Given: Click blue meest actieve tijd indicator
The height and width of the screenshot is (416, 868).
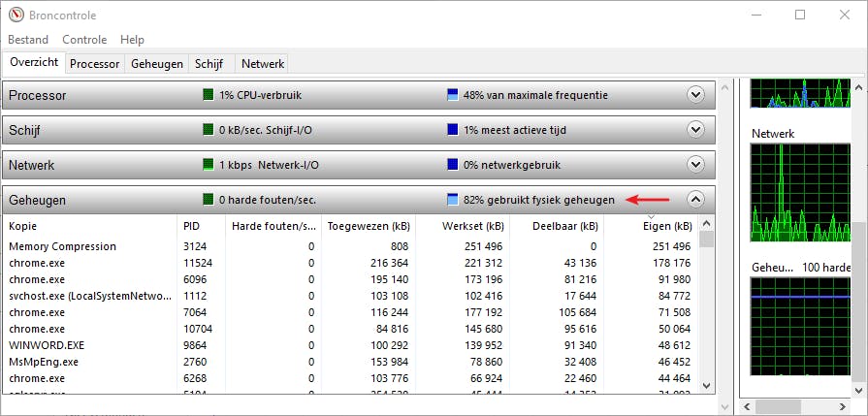Looking at the screenshot, I should 452,130.
